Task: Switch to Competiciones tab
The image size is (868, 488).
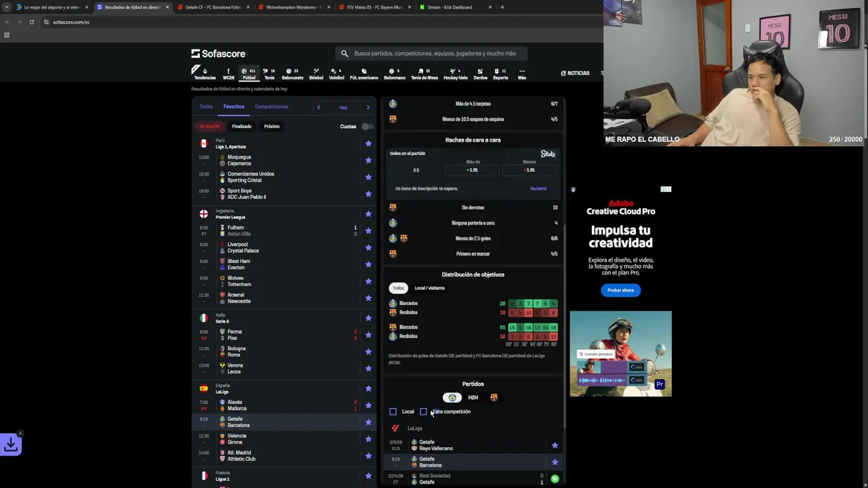Action: 271,106
